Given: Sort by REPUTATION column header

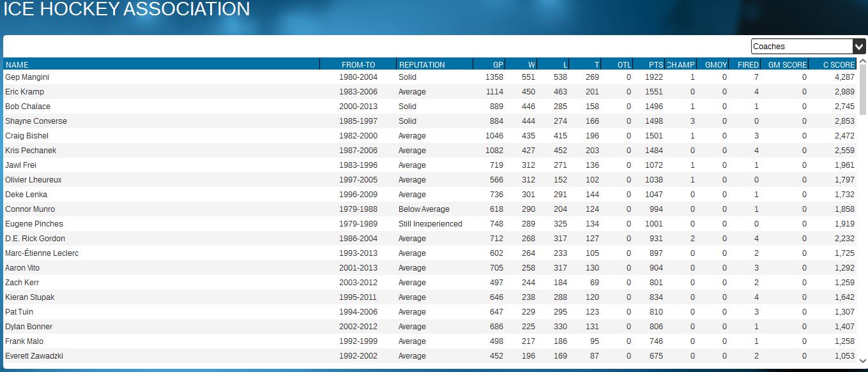Looking at the screenshot, I should 434,64.
